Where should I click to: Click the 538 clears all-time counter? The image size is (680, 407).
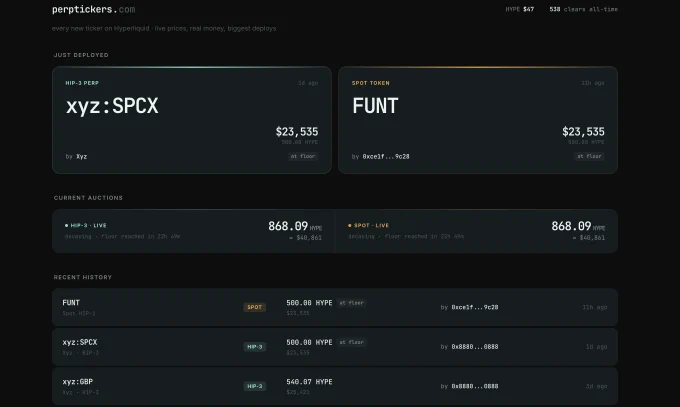tap(584, 9)
